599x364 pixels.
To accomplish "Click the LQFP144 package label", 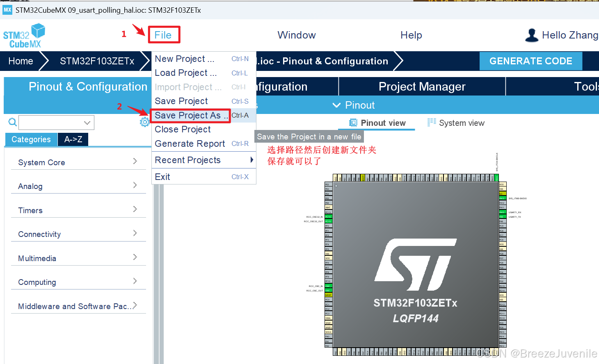I will 416,318.
